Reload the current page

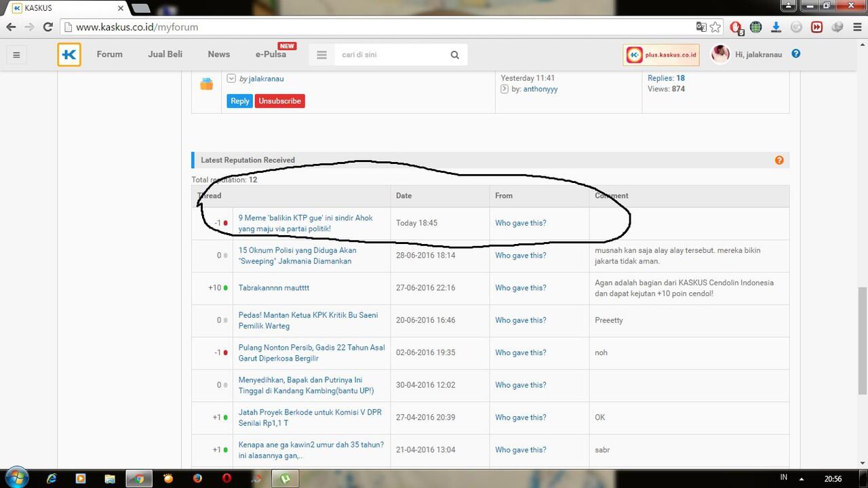click(x=47, y=27)
